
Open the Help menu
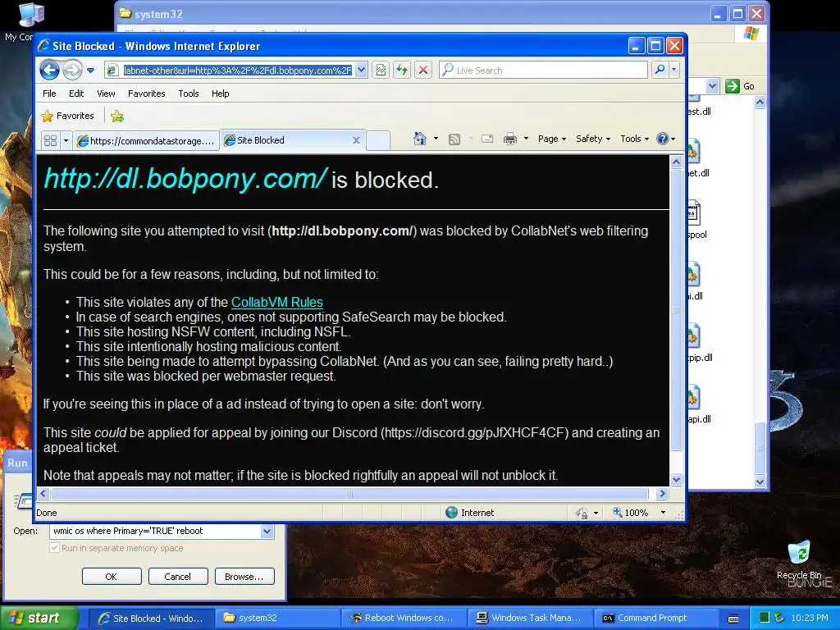coord(220,94)
